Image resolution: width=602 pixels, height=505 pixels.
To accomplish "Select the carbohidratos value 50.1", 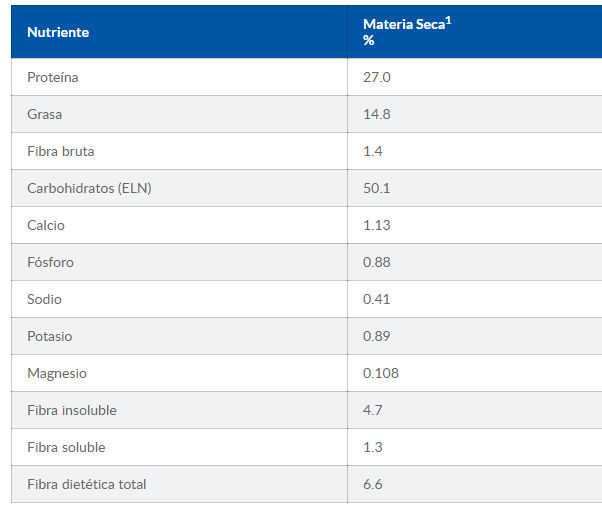I will (376, 188).
